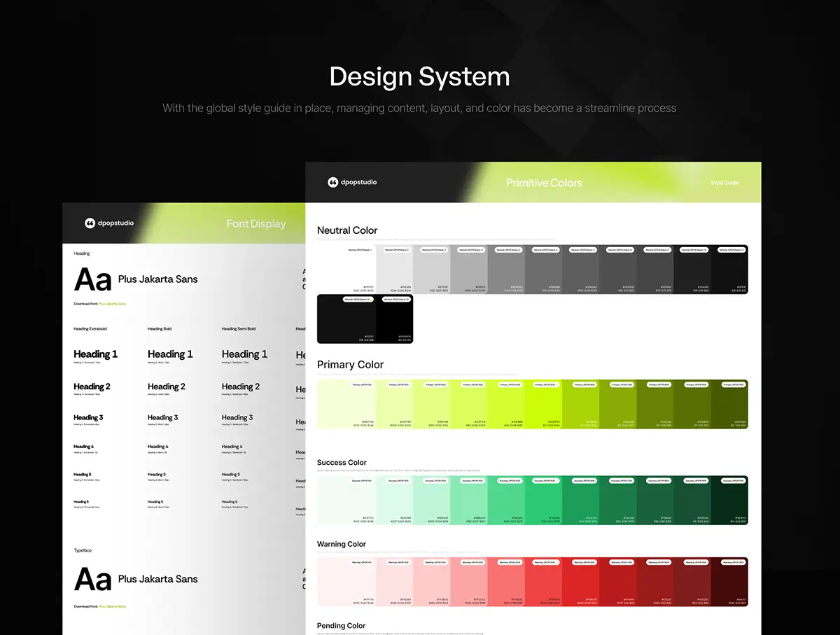Image resolution: width=840 pixels, height=635 pixels.
Task: Open the Plus Jakarta Sans download link under Typeface
Action: (112, 606)
